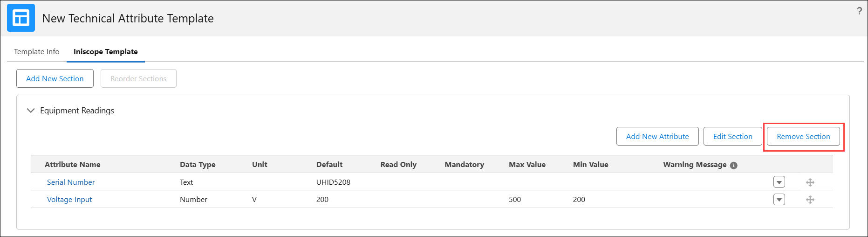Image resolution: width=868 pixels, height=237 pixels.
Task: Click the New Technical Attribute Template heading
Action: click(x=128, y=18)
